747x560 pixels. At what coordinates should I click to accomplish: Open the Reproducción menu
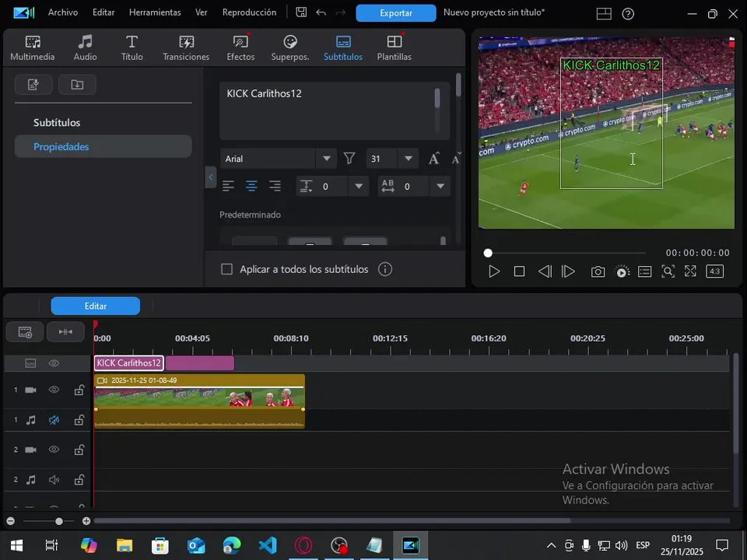point(249,12)
